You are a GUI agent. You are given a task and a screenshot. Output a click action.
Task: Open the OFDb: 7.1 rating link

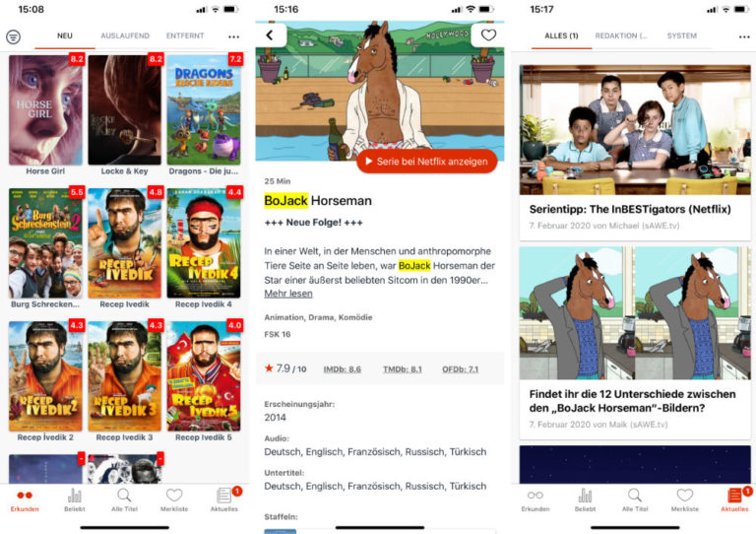click(460, 369)
